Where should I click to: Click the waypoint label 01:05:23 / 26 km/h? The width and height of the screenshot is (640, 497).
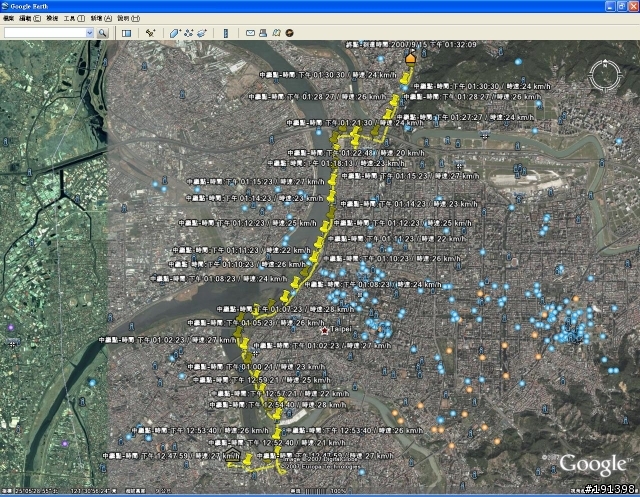tap(256, 323)
